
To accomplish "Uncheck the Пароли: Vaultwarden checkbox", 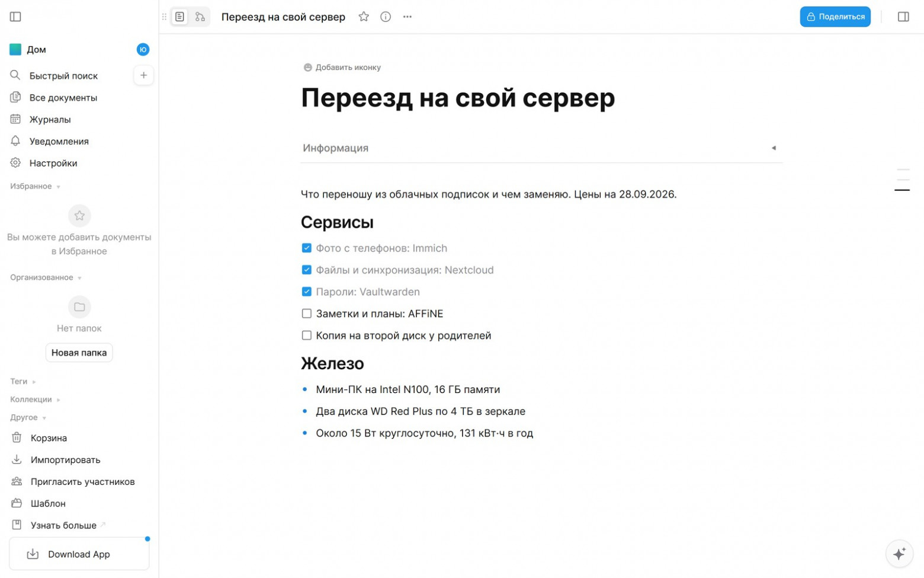I will 307,292.
